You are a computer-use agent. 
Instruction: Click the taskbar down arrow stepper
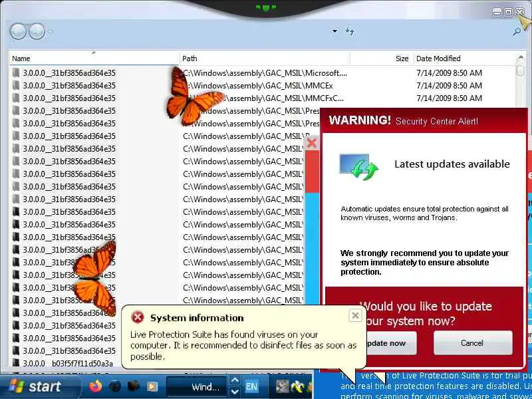click(x=235, y=392)
